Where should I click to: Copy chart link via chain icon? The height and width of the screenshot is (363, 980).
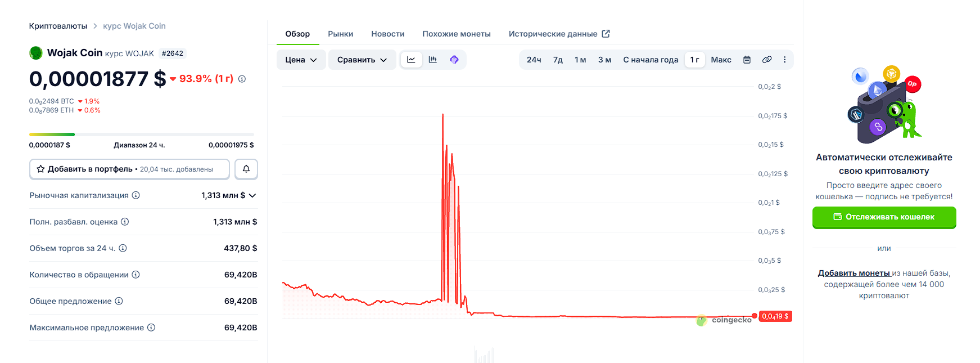(x=767, y=60)
